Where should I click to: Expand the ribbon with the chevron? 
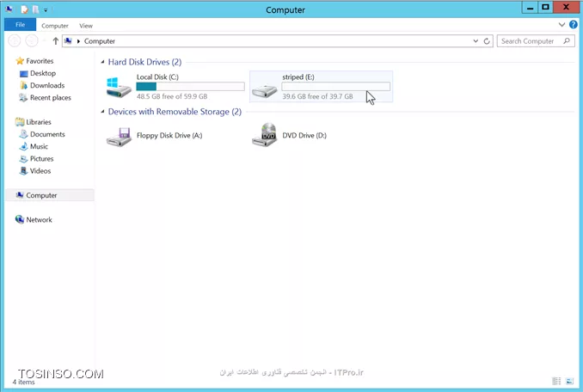tap(562, 25)
